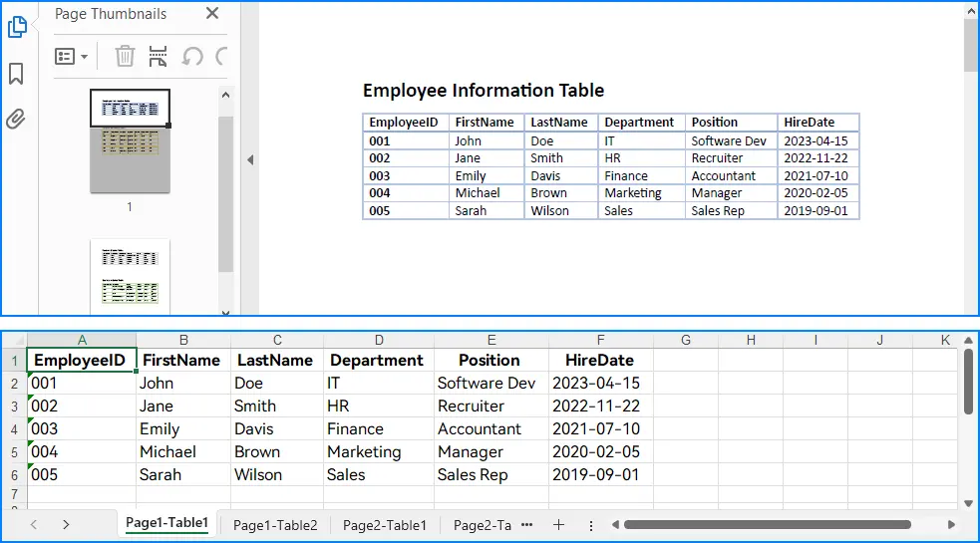Select column A header

pos(82,340)
